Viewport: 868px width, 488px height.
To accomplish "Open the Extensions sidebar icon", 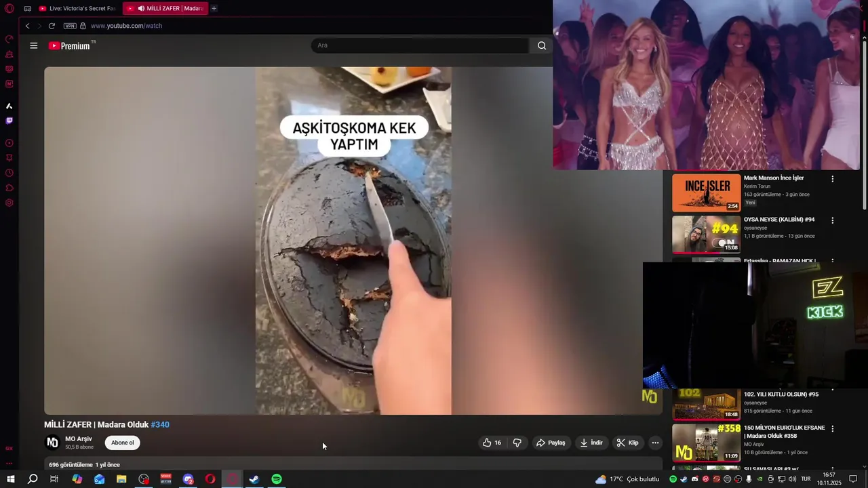I will tap(9, 188).
